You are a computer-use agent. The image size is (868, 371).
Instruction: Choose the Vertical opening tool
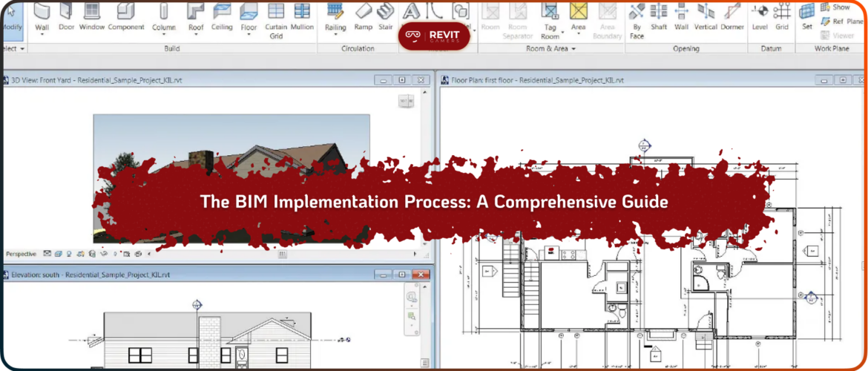pos(706,16)
